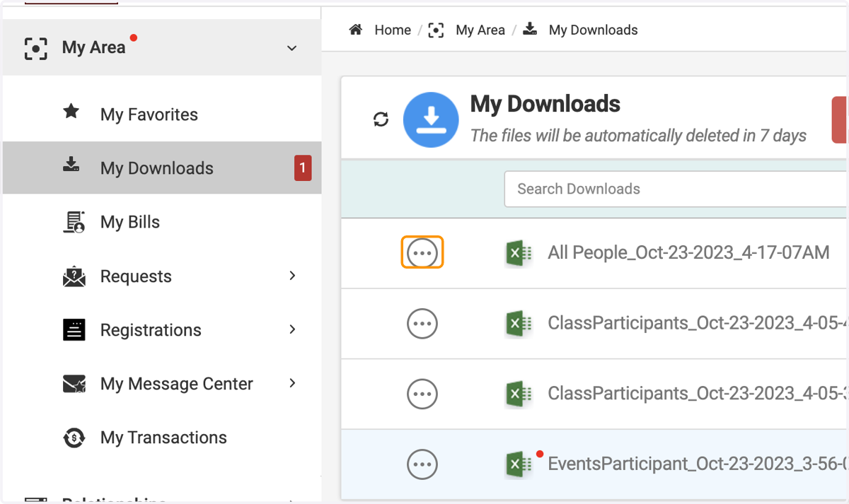The image size is (849, 504).
Task: Open My Favorites
Action: pyautogui.click(x=149, y=115)
